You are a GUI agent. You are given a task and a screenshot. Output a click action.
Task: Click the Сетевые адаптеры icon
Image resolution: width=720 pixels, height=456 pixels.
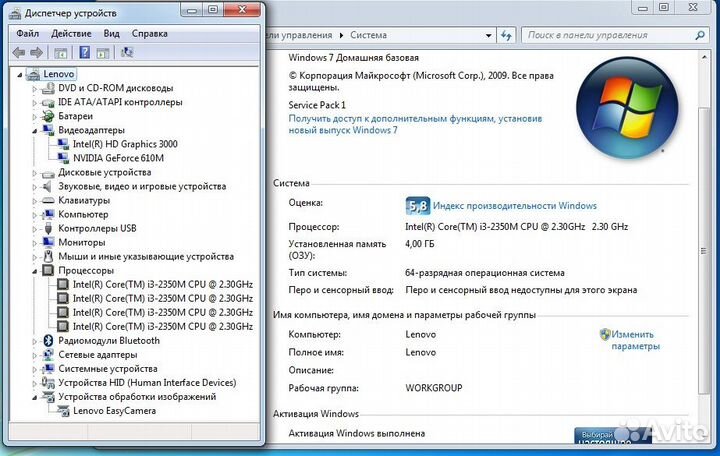coord(48,355)
